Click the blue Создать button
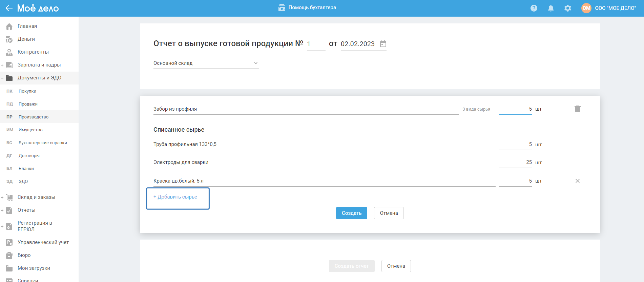 click(x=352, y=213)
